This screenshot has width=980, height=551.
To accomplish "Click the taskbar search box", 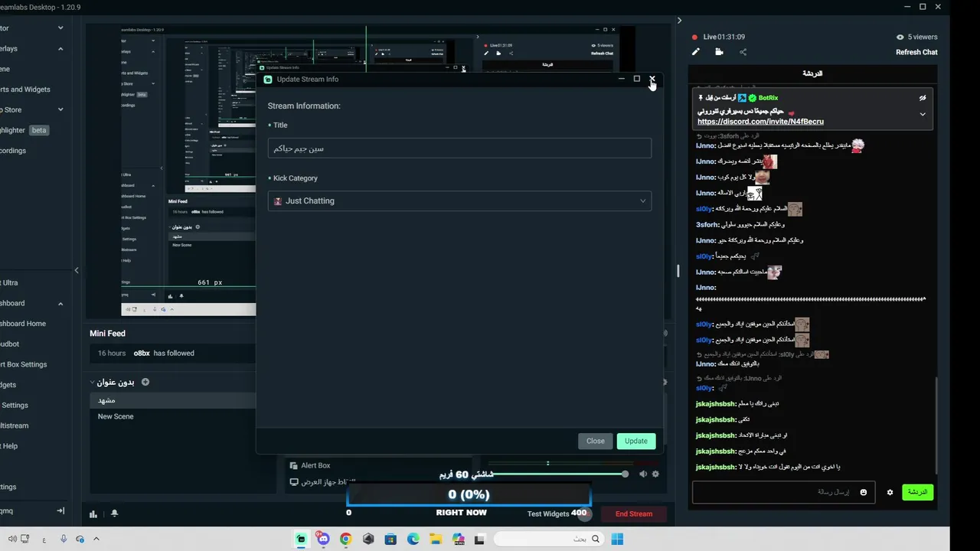I will pyautogui.click(x=549, y=539).
